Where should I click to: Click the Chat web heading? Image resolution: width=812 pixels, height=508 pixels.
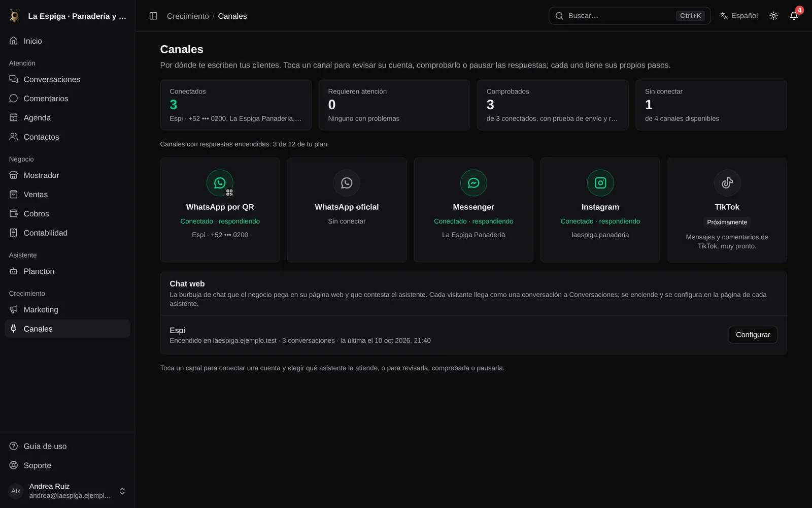[187, 283]
